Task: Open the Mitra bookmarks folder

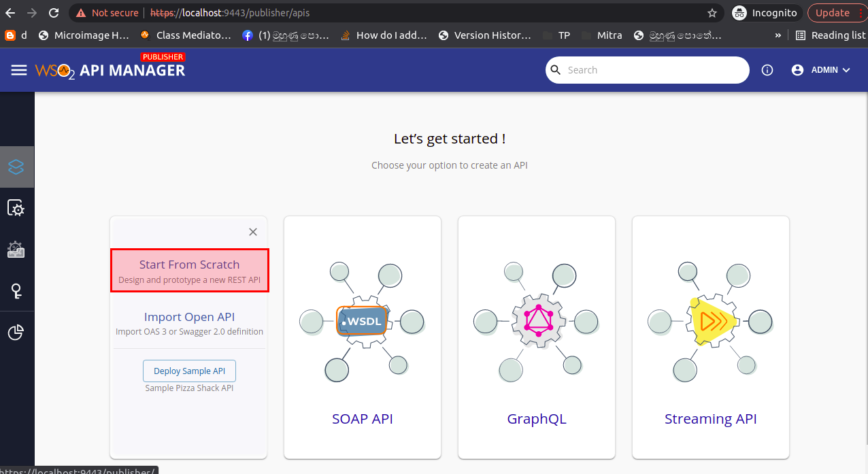Action: 602,35
